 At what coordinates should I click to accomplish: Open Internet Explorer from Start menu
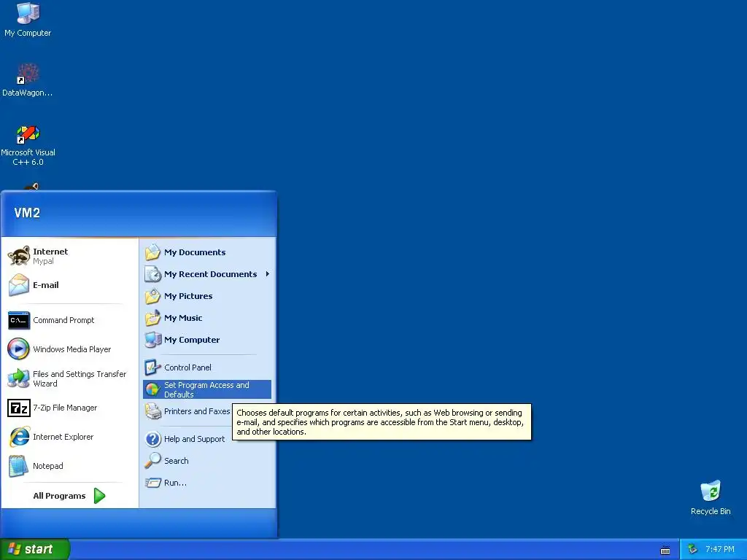tap(70, 437)
